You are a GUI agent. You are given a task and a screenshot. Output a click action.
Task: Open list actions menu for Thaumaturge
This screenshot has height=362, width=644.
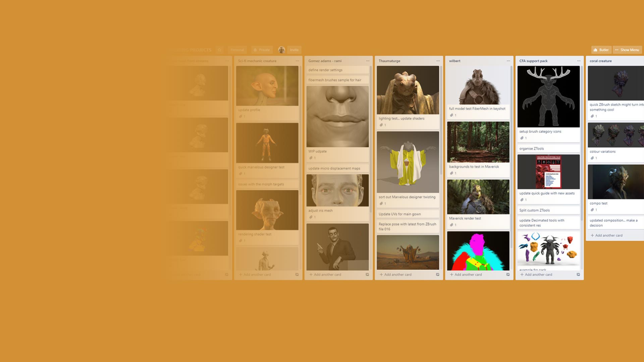tap(438, 61)
